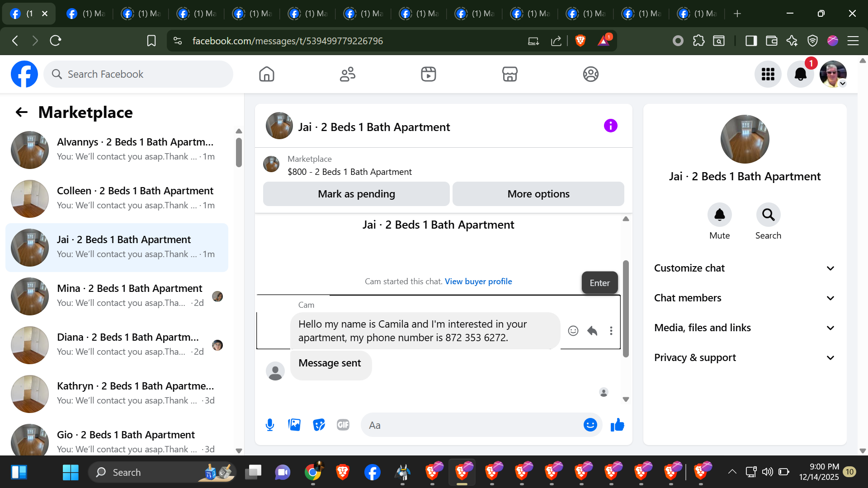Expand Media, files and links section
The width and height of the screenshot is (868, 488).
point(745,328)
